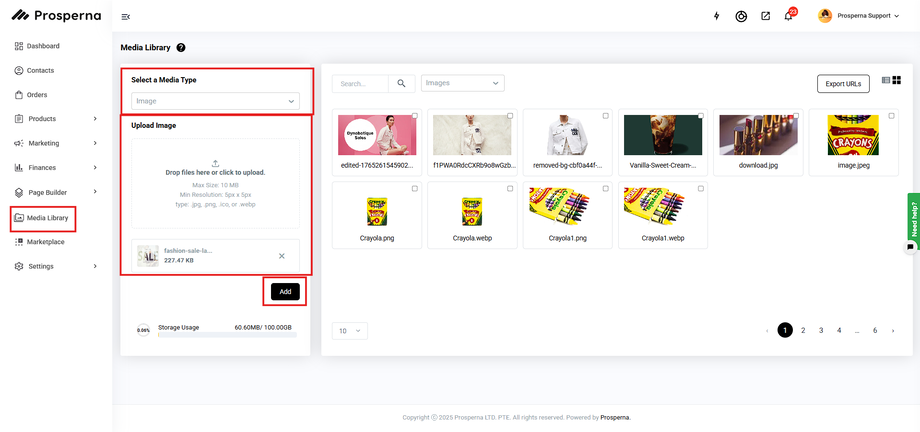Check the download.jpg checkbox

796,116
